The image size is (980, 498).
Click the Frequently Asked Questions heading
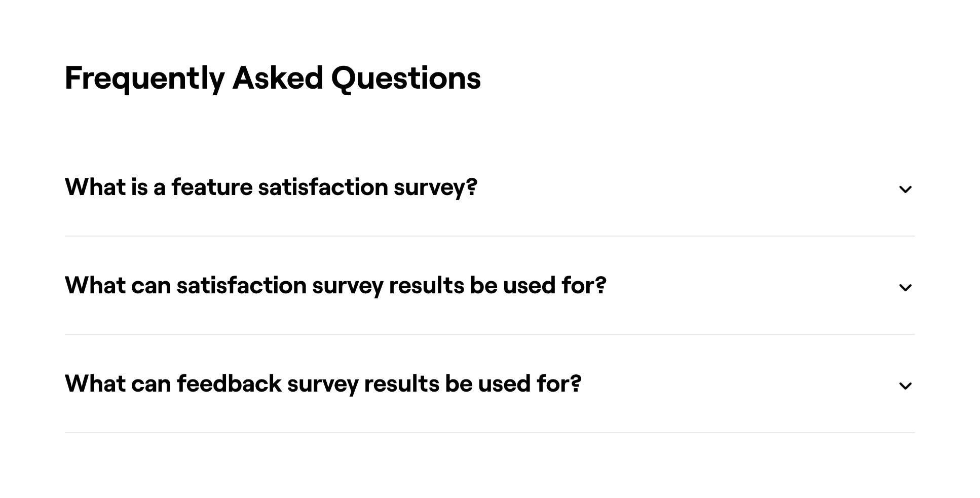click(273, 78)
